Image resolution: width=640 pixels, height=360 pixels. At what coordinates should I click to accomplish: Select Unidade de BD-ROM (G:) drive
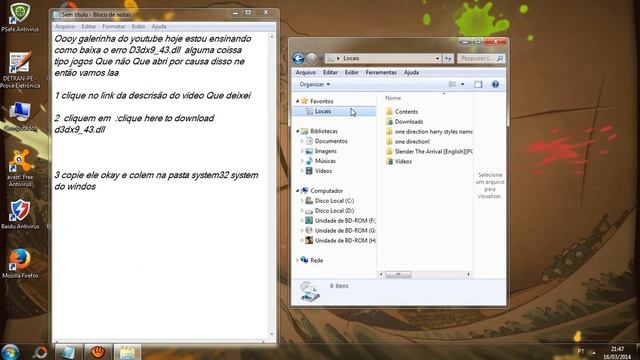344,231
